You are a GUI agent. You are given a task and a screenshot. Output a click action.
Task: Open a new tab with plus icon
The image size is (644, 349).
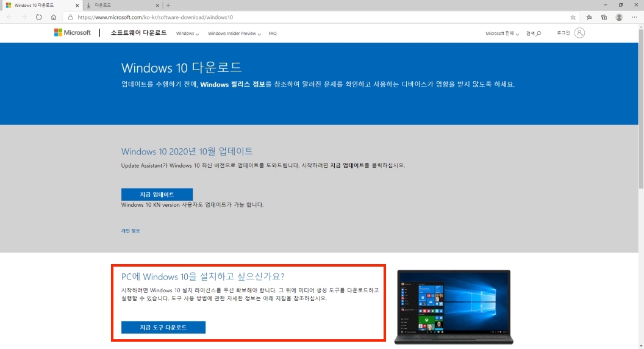click(x=168, y=5)
